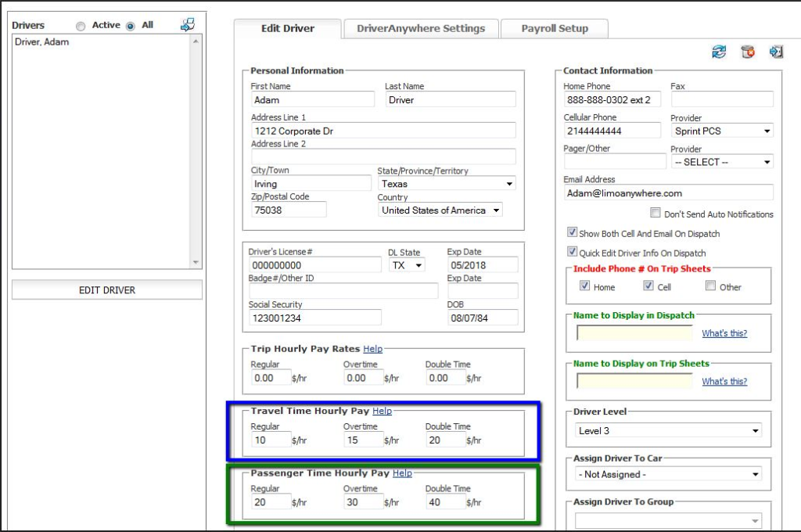
Task: Click the refresh icon above Contact Information
Action: (719, 52)
